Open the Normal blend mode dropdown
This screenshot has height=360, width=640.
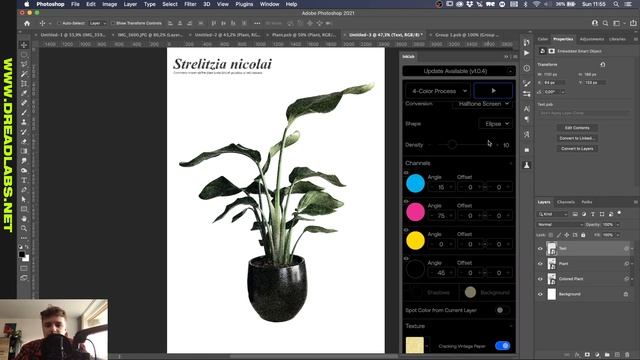tap(560, 224)
